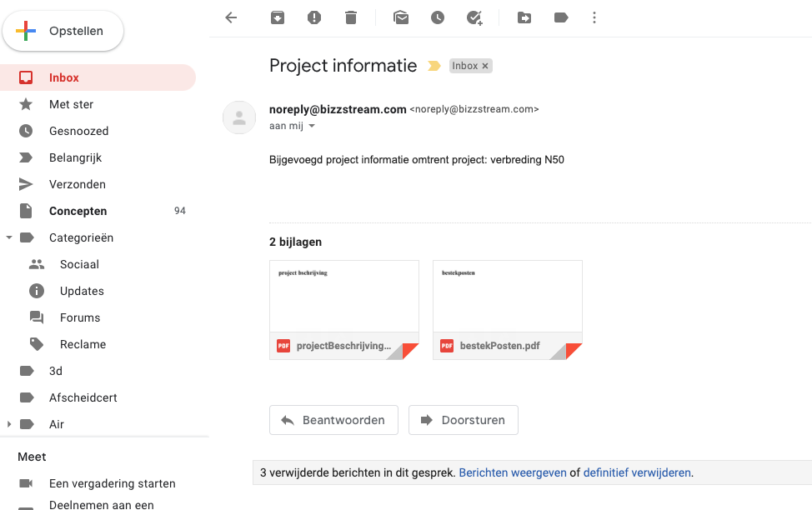Remove the Inbox label from the email
Screen dimensions: 812x510
tap(485, 65)
